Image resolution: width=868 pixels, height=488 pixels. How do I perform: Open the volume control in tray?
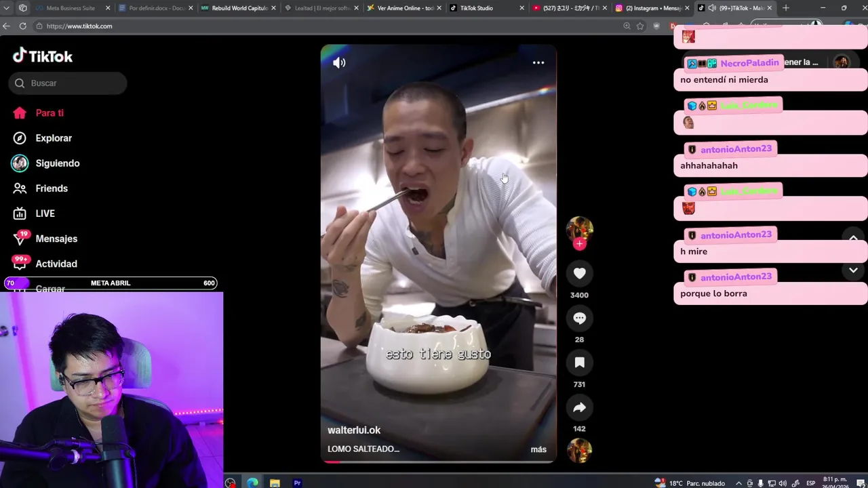(782, 483)
